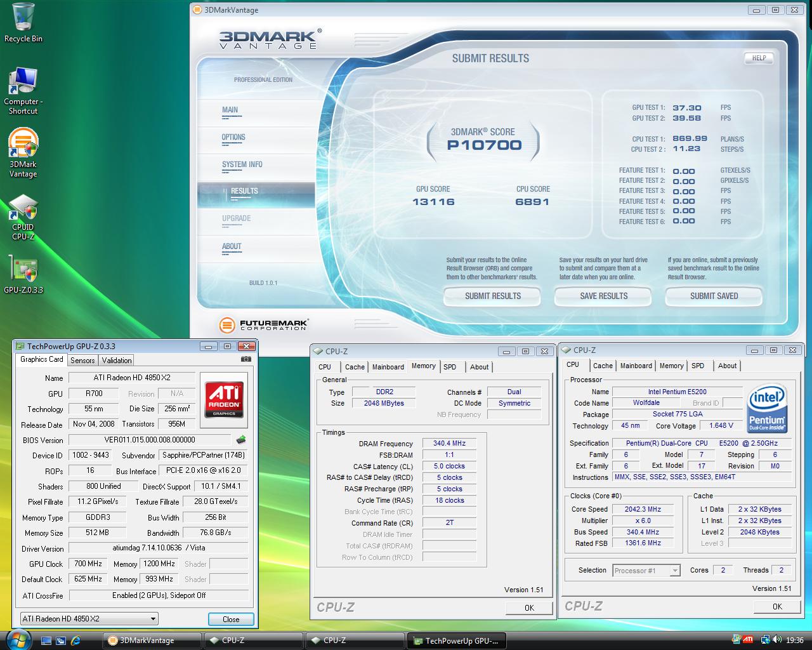This screenshot has height=650, width=812.
Task: Activate the first CPU-Z taskbar button
Action: (x=253, y=640)
